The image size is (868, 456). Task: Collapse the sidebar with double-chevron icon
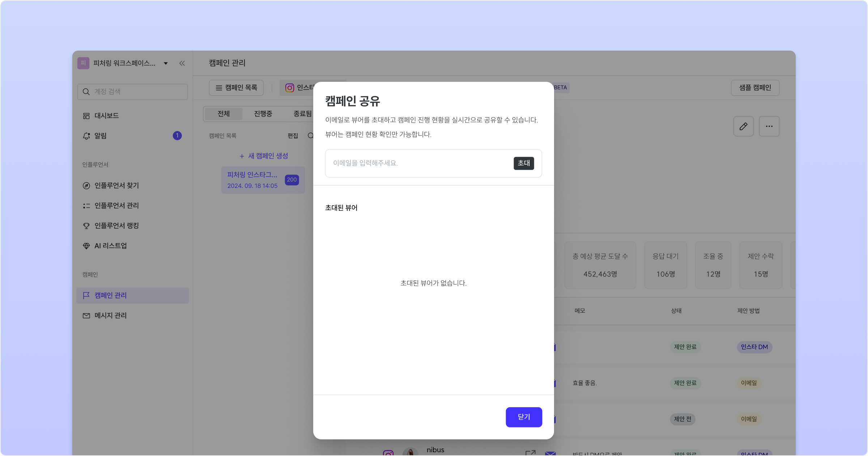point(182,63)
